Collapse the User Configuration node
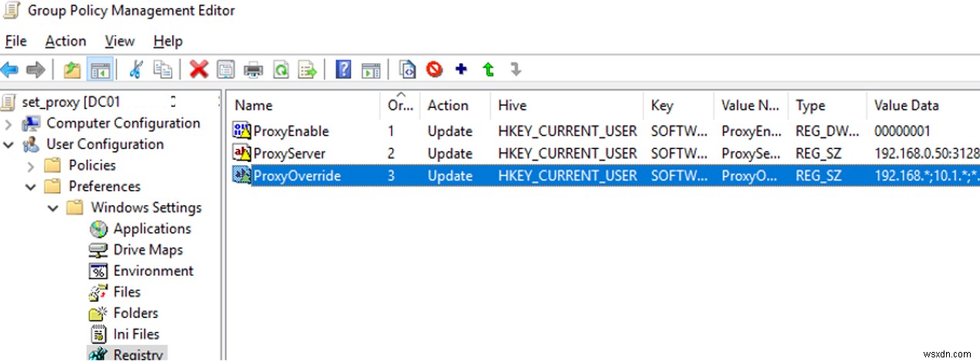Image resolution: width=980 pixels, height=362 pixels. 8,144
